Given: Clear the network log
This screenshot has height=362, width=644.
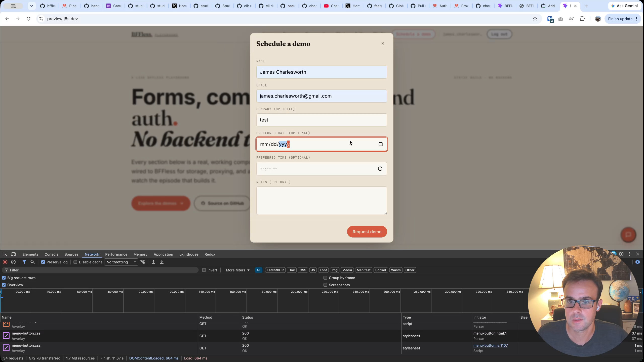Looking at the screenshot, I should (13, 262).
